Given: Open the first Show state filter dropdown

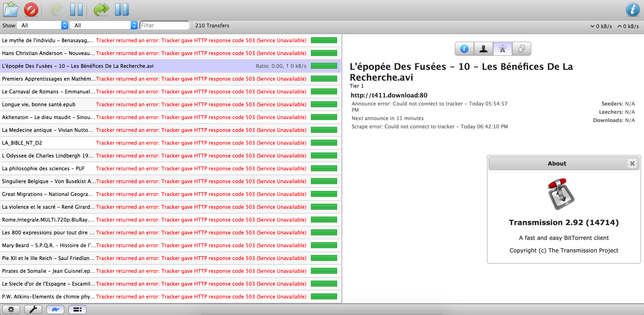Looking at the screenshot, I should 43,25.
